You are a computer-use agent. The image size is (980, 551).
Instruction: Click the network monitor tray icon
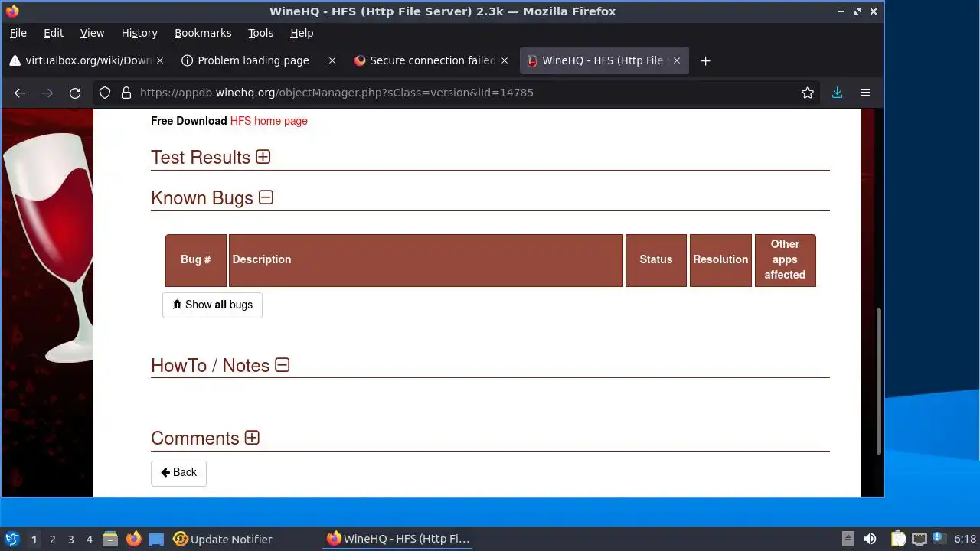(919, 539)
